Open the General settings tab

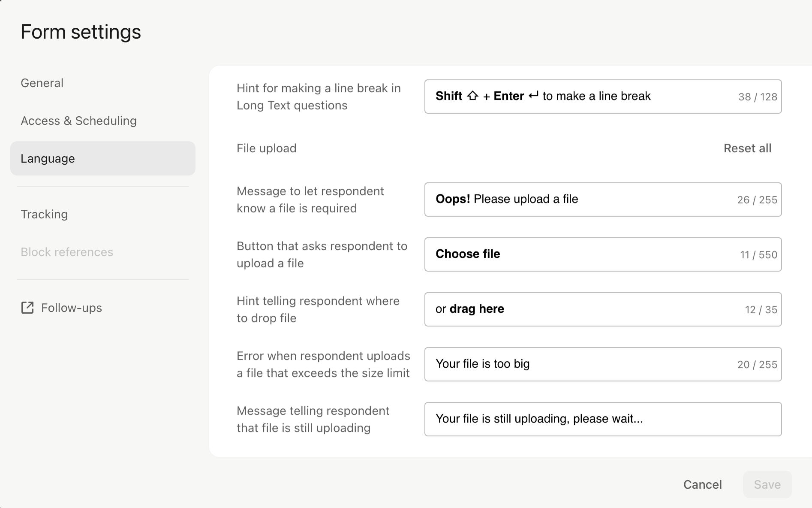[42, 83]
